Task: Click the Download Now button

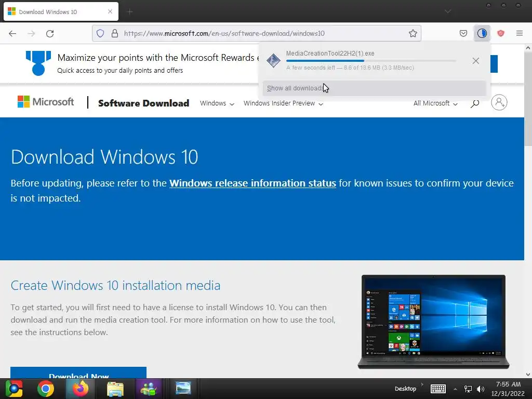Action: (x=78, y=373)
